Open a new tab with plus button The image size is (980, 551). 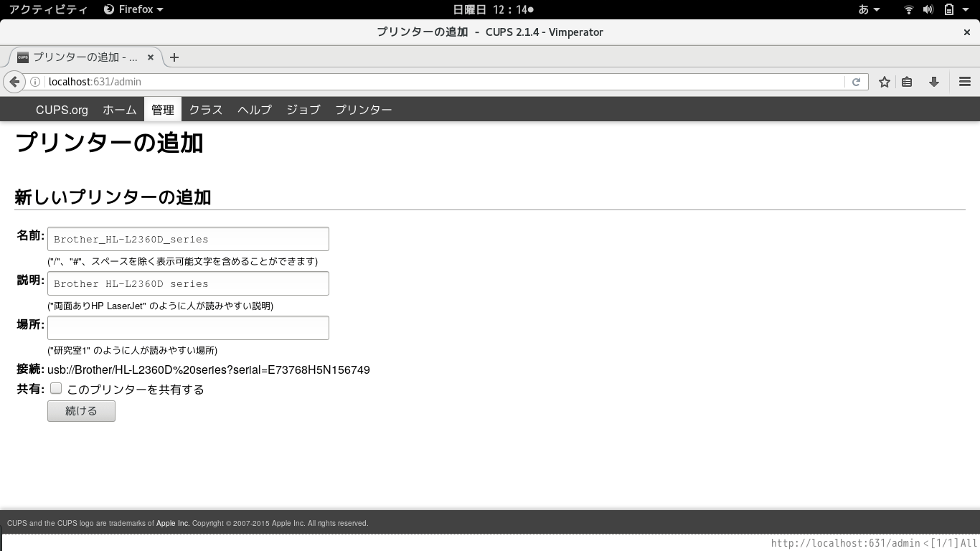(174, 57)
